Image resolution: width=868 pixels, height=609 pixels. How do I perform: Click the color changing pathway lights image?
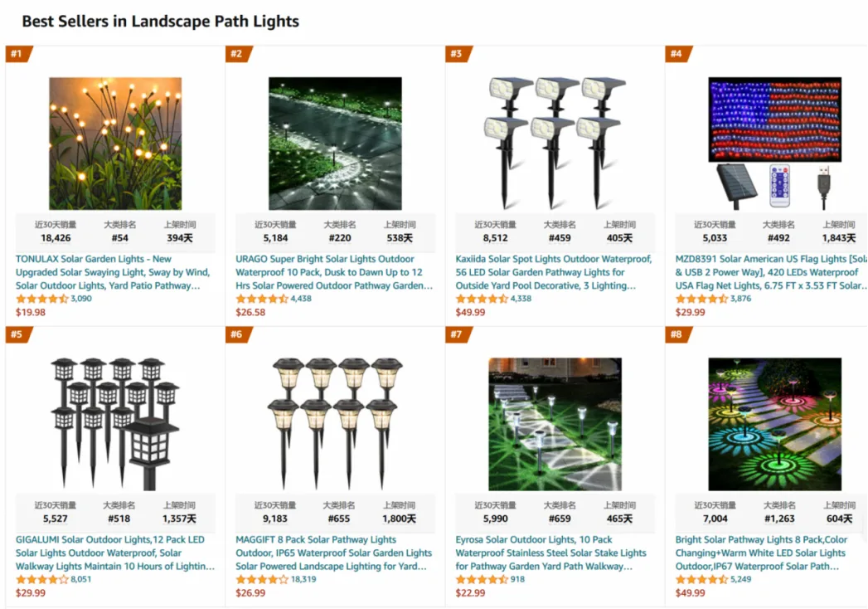coord(774,424)
